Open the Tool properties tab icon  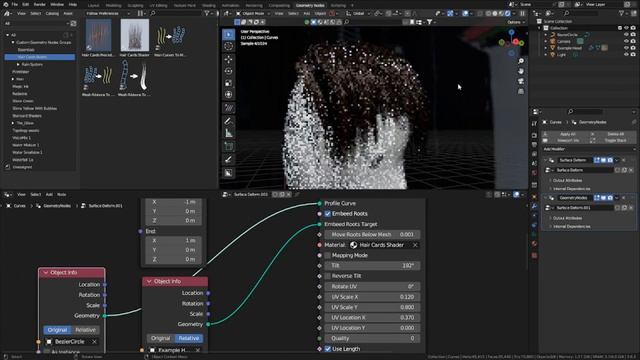coord(534,124)
